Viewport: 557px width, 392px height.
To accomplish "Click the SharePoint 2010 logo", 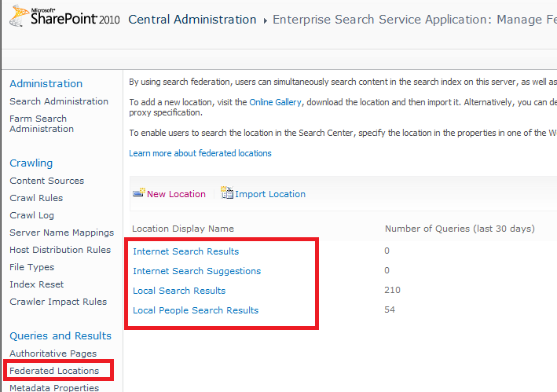I will click(64, 18).
